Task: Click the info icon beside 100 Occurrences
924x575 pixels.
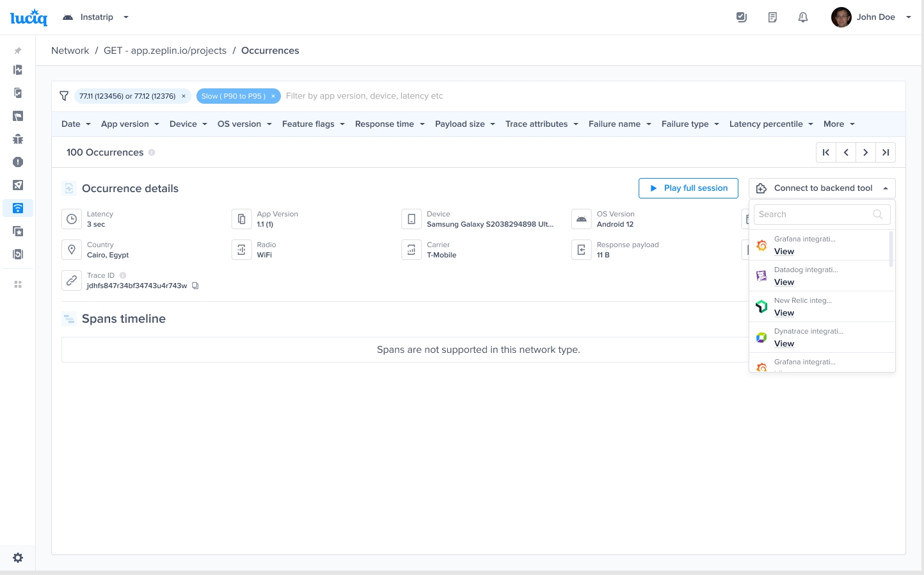Action: coord(152,152)
